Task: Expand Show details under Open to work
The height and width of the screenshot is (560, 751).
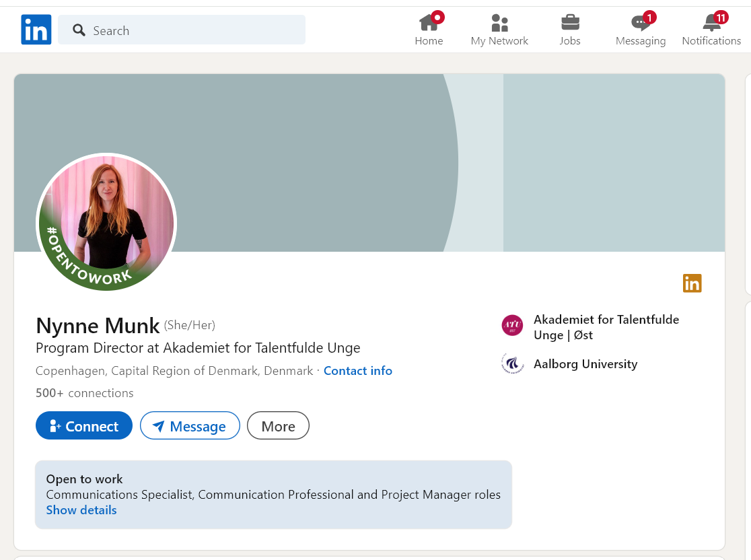Action: tap(81, 510)
